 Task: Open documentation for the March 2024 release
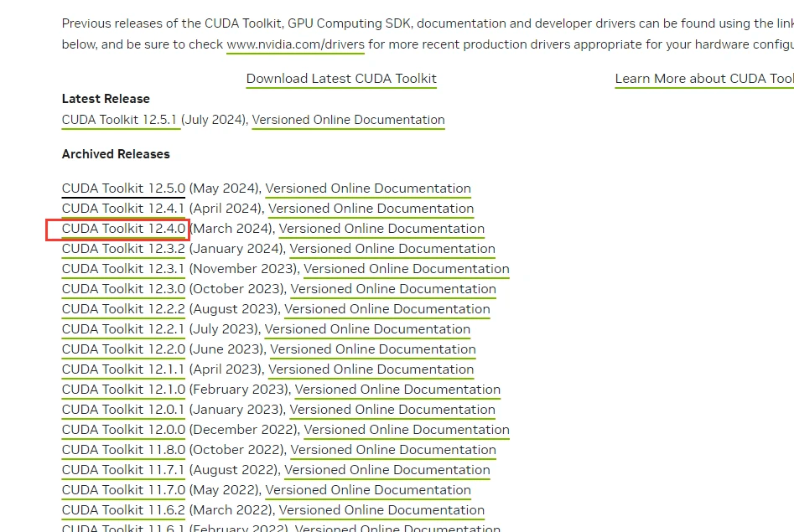point(381,229)
